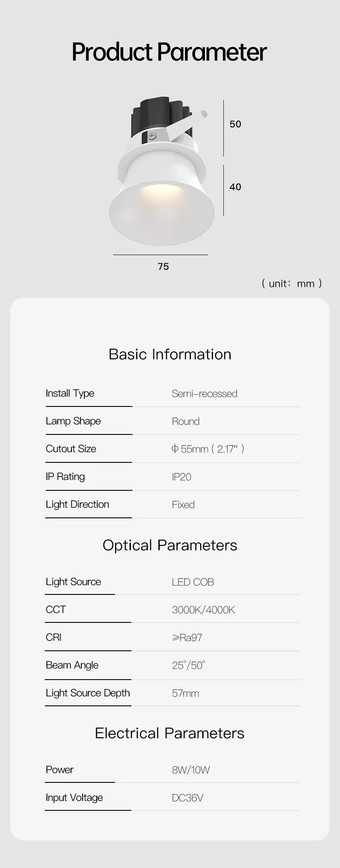
Task: Click the 75 width dimension label
Action: (x=163, y=267)
